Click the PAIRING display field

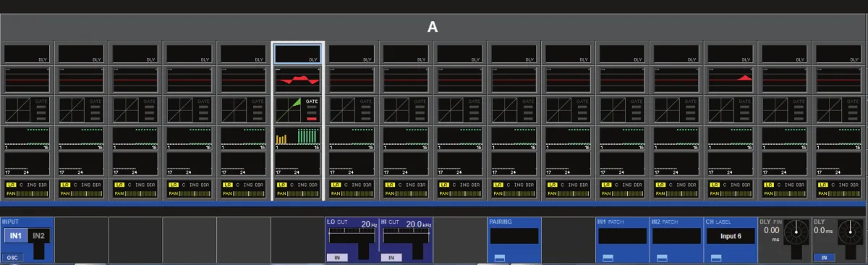tap(514, 237)
